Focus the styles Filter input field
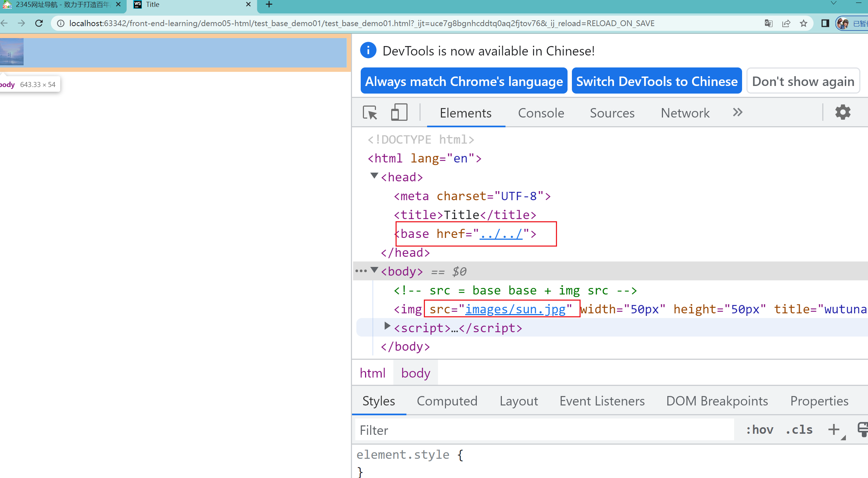 tap(544, 430)
